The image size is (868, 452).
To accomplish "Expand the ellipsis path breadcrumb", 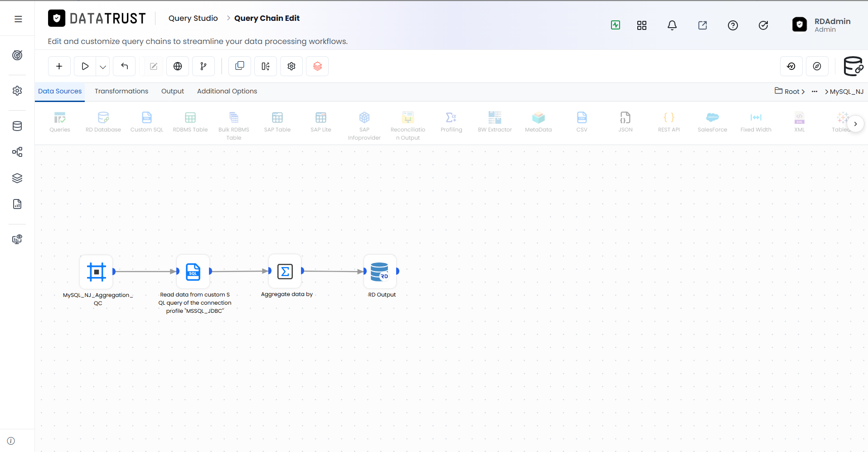I will pyautogui.click(x=815, y=92).
